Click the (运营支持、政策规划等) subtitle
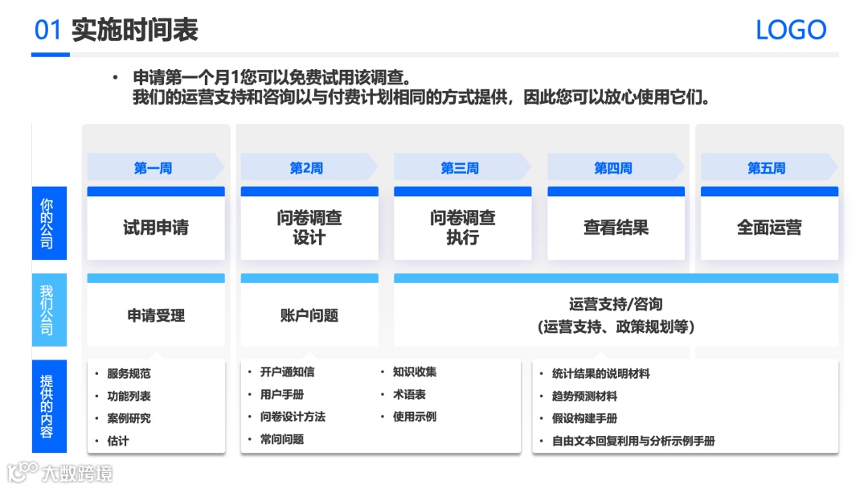868x489 pixels. tap(616, 327)
